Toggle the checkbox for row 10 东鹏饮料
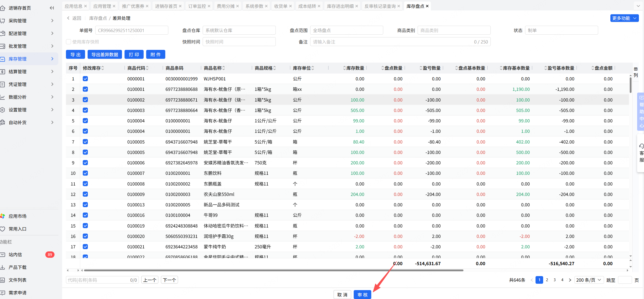644x299 pixels. click(x=85, y=173)
